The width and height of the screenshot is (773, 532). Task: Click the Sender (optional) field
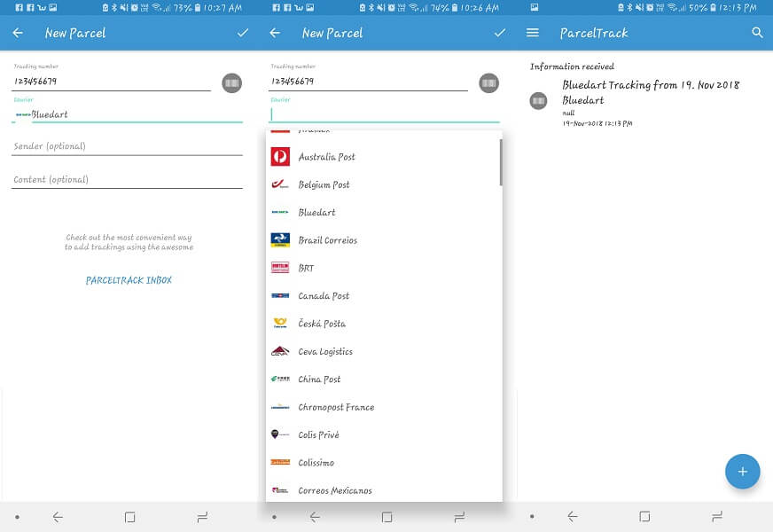pyautogui.click(x=127, y=146)
